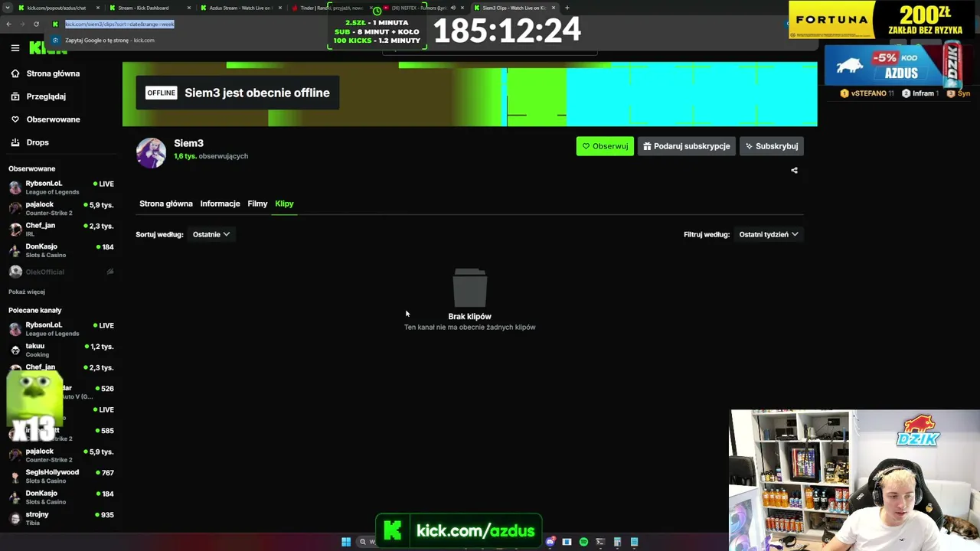This screenshot has width=980, height=551.
Task: Open pajalock channel in Obserwowane list
Action: pos(61,208)
